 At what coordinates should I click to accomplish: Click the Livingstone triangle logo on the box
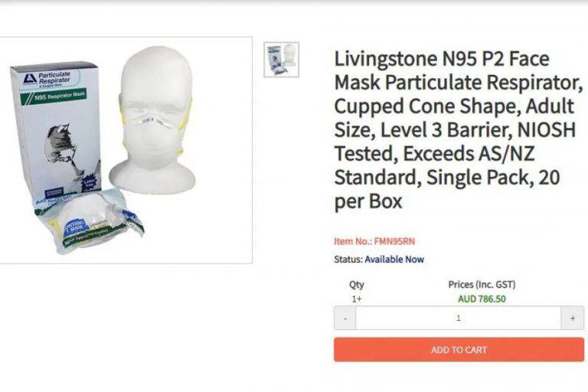tap(30, 79)
